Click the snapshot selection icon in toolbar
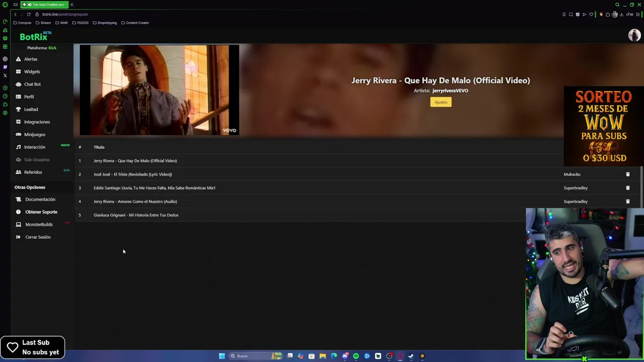 pos(571,15)
